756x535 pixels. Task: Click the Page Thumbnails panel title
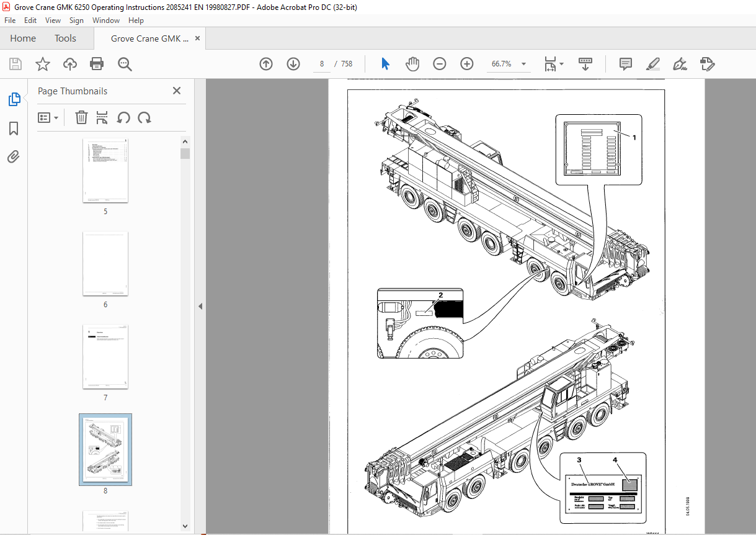(x=73, y=91)
